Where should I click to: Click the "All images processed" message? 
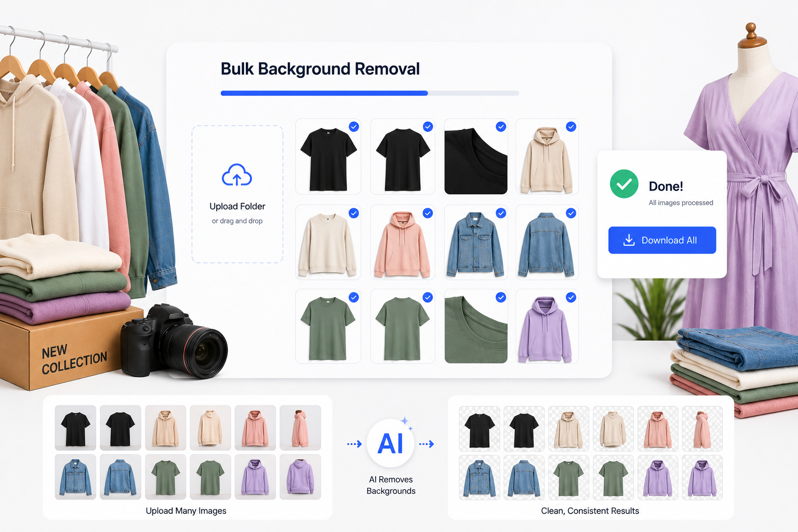[x=681, y=203]
